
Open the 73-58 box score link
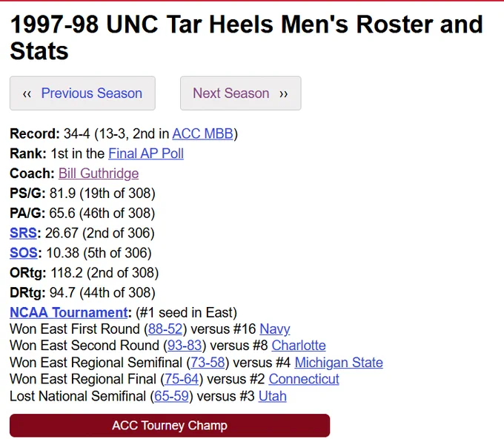pos(208,363)
